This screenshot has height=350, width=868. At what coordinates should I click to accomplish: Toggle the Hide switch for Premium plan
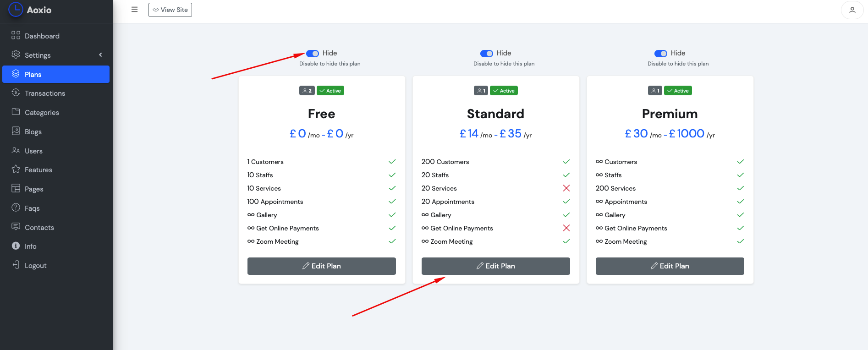[661, 54]
